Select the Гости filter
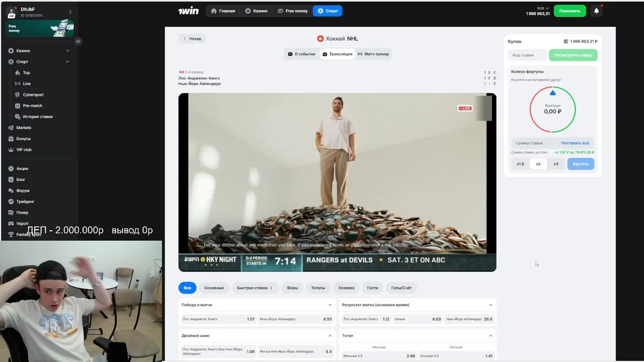The width and height of the screenshot is (644, 362). 372,288
